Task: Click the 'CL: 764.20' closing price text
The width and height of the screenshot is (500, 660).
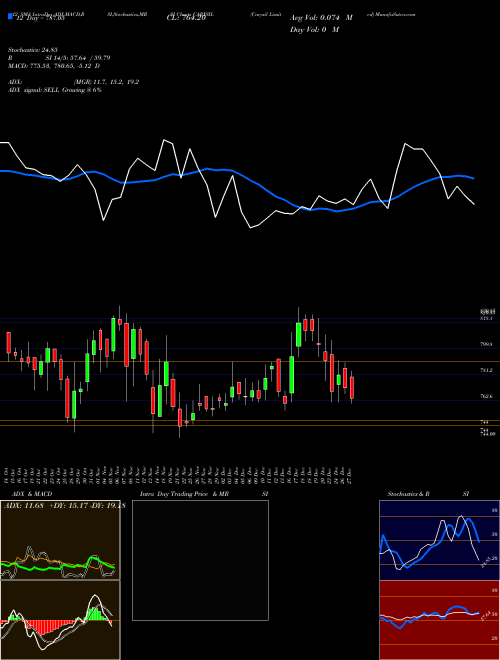Action: pos(186,18)
